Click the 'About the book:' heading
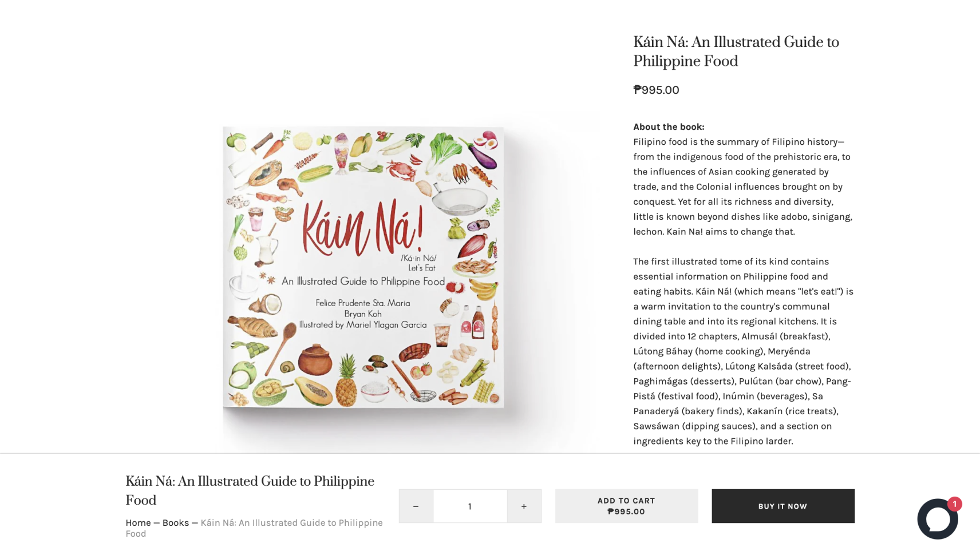 click(669, 127)
